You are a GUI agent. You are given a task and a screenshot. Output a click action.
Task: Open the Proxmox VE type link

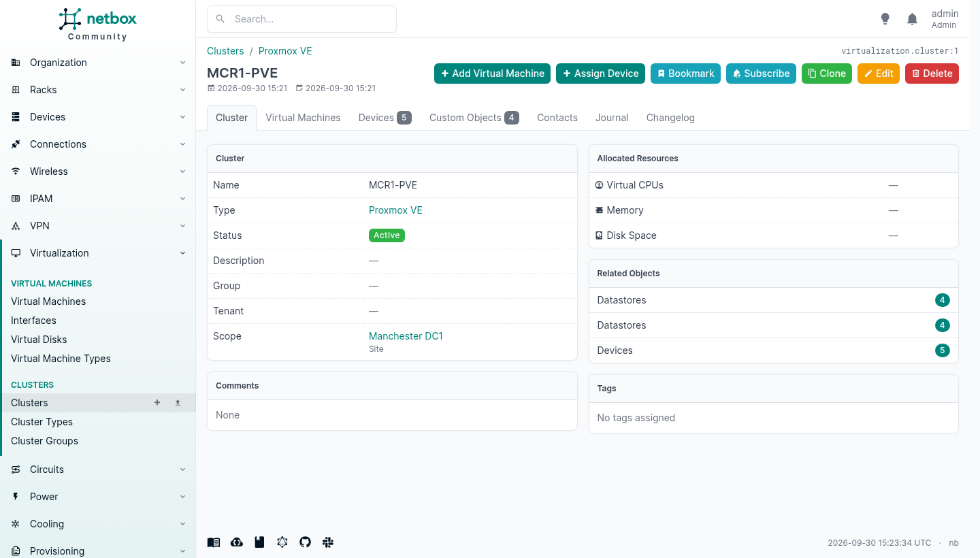point(395,210)
